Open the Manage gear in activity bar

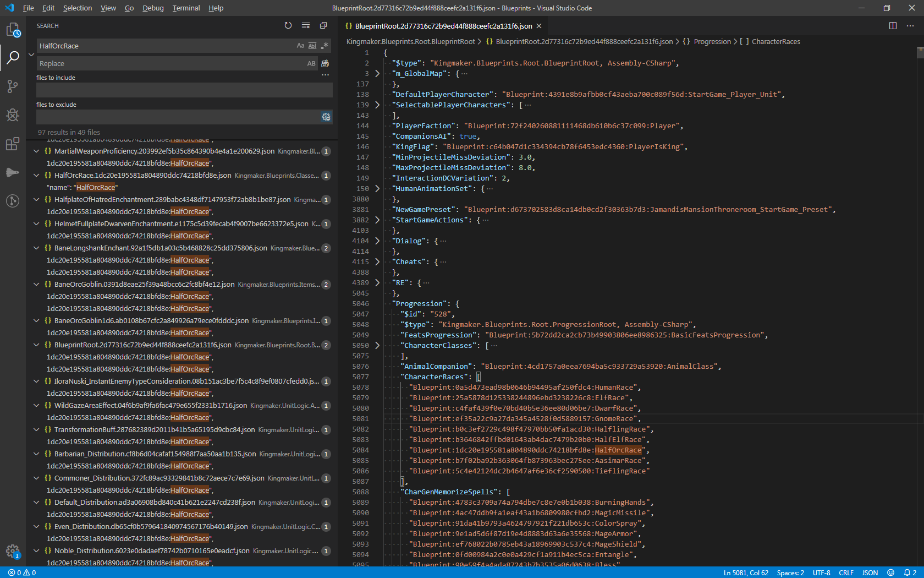coord(13,551)
